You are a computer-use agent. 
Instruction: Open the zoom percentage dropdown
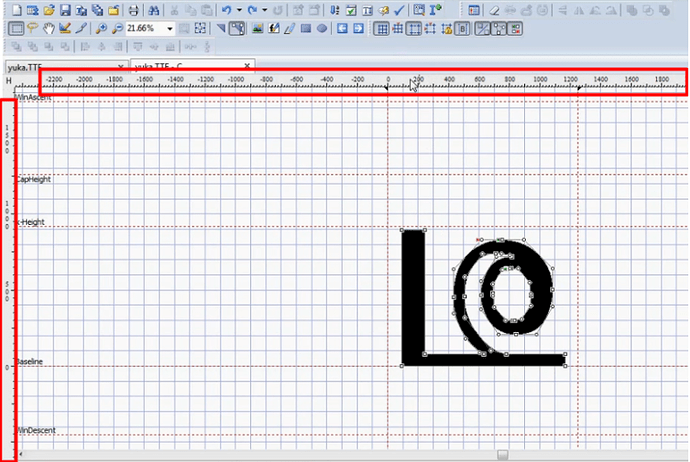tap(170, 28)
